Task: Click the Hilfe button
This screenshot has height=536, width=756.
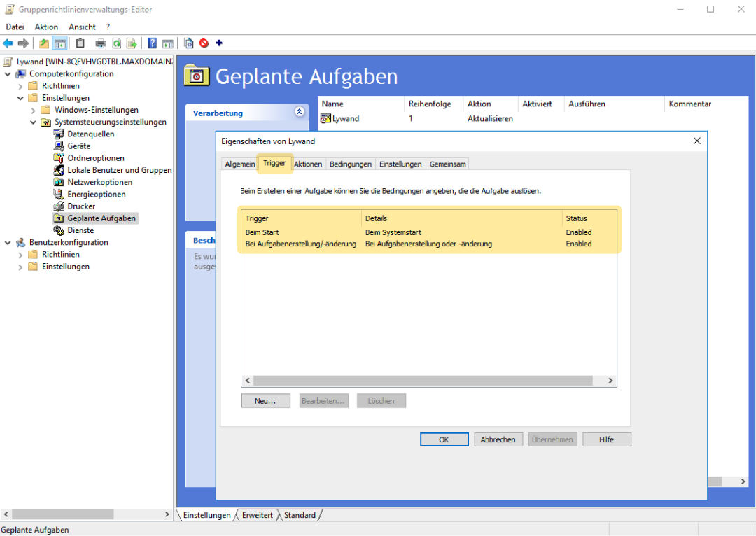Action: coord(606,439)
